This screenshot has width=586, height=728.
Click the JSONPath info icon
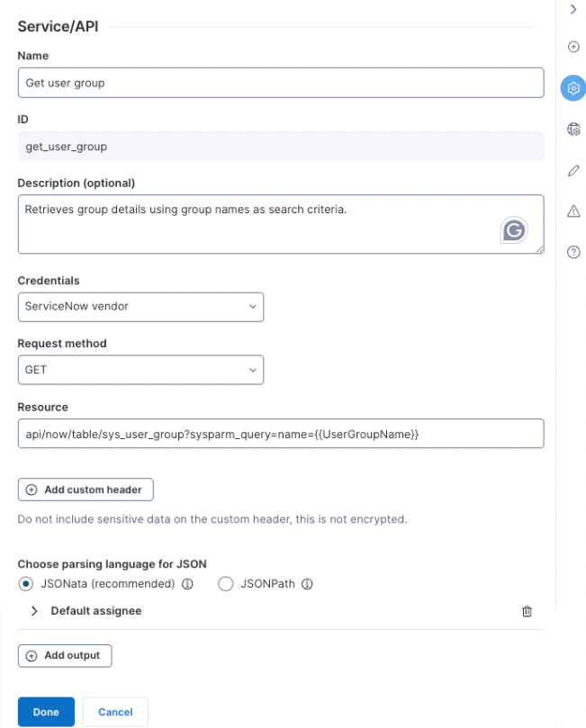307,584
